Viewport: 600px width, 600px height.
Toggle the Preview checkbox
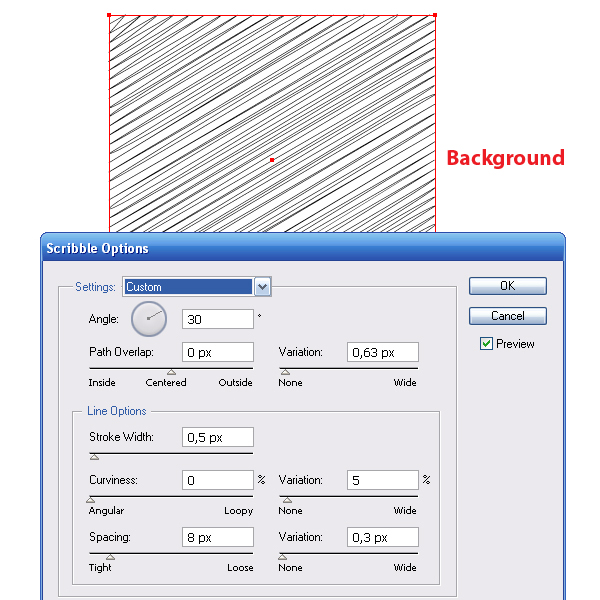486,344
